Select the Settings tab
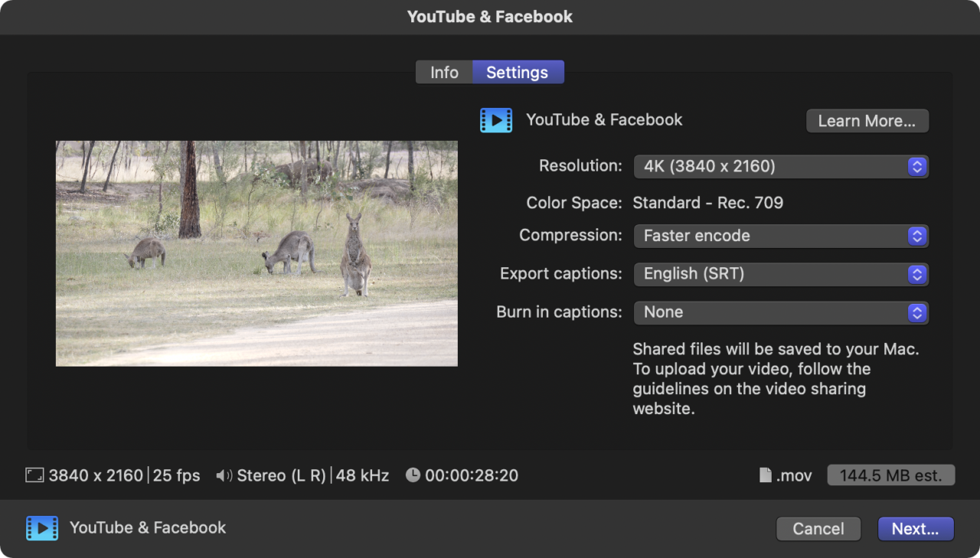This screenshot has width=980, height=558. pyautogui.click(x=518, y=73)
